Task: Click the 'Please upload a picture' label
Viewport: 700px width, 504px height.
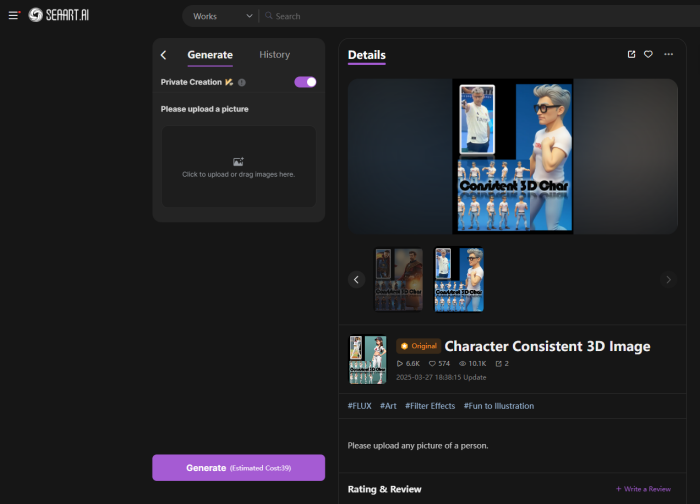Action: pyautogui.click(x=204, y=109)
